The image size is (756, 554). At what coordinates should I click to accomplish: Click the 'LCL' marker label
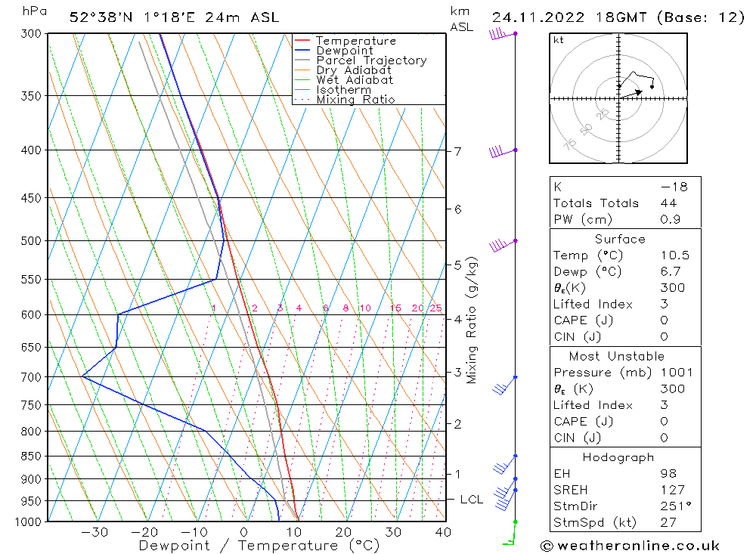tap(472, 500)
